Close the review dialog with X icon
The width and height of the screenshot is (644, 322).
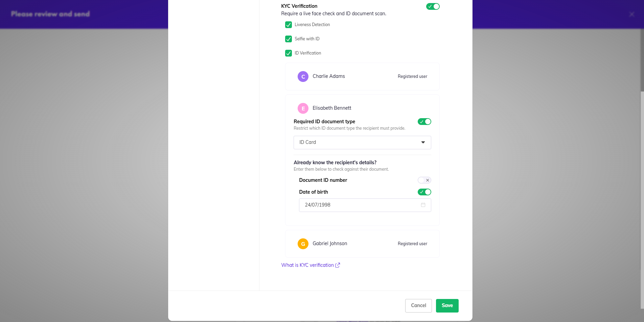pyautogui.click(x=631, y=14)
